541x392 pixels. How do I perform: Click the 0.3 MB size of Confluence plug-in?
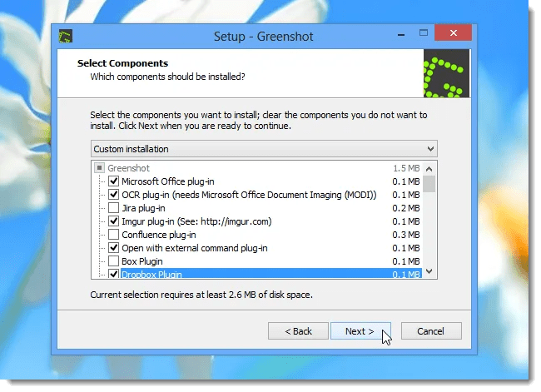pos(406,235)
